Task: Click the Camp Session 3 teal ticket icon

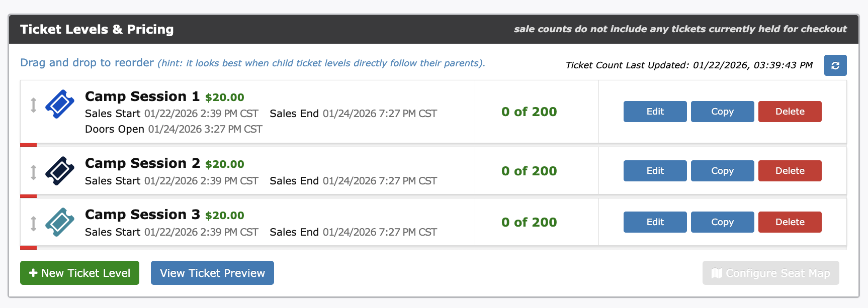Action: click(x=60, y=222)
